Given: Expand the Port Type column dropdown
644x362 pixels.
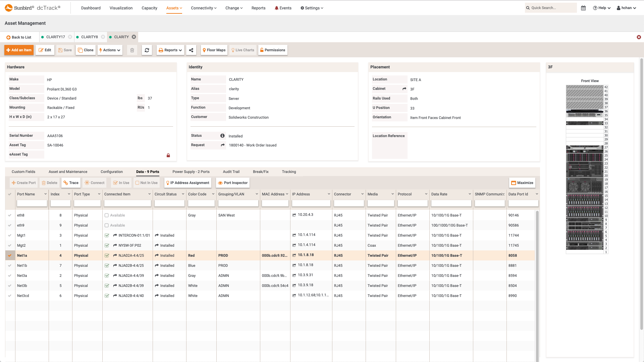Looking at the screenshot, I should pyautogui.click(x=99, y=194).
